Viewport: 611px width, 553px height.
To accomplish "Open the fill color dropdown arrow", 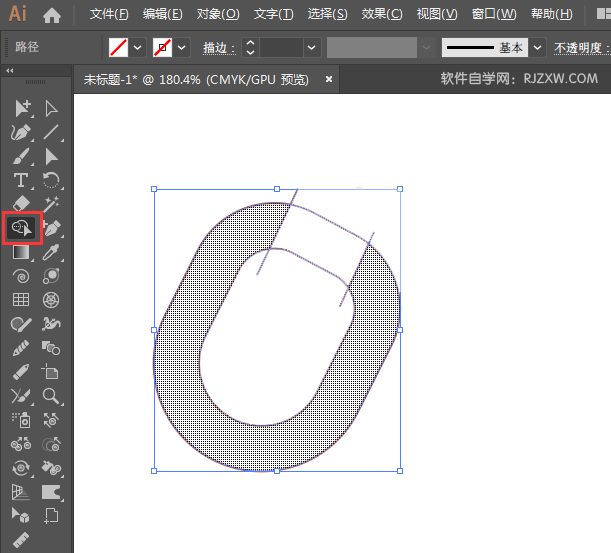I will tap(137, 48).
